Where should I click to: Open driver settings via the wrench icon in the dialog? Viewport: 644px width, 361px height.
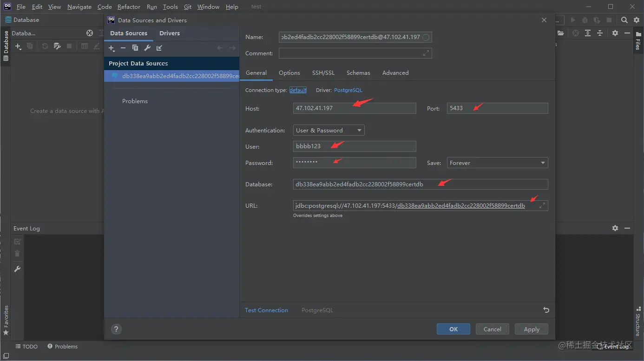coord(147,48)
